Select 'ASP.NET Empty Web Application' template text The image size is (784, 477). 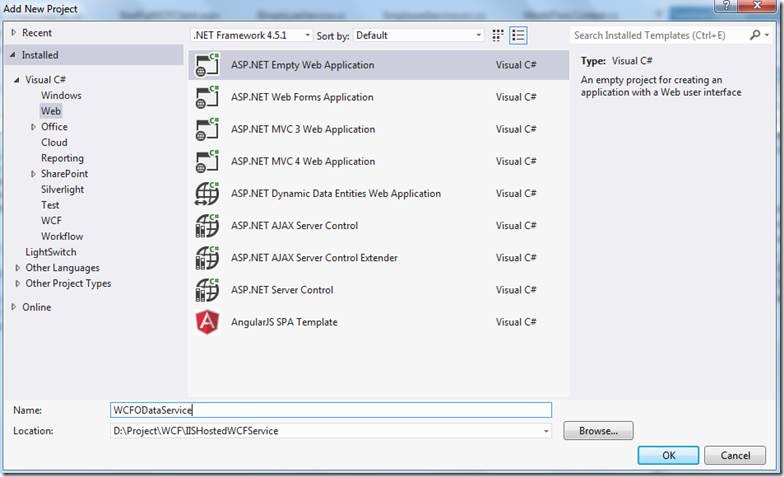[302, 65]
